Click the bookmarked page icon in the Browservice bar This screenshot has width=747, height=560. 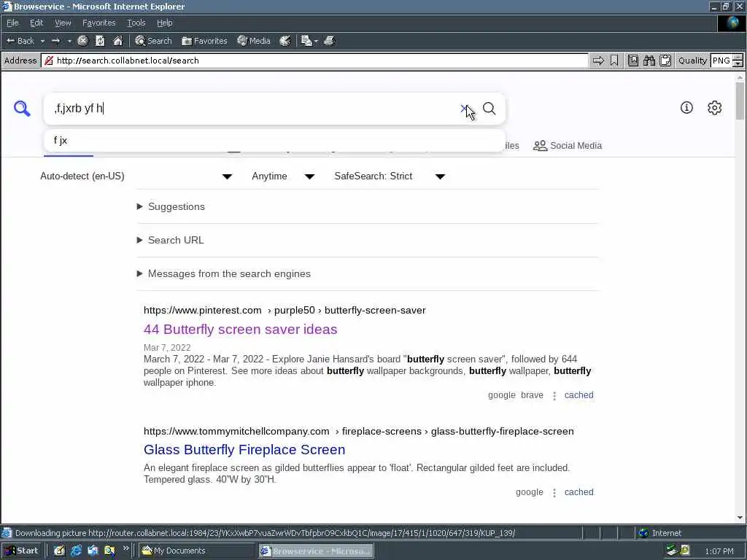632,61
